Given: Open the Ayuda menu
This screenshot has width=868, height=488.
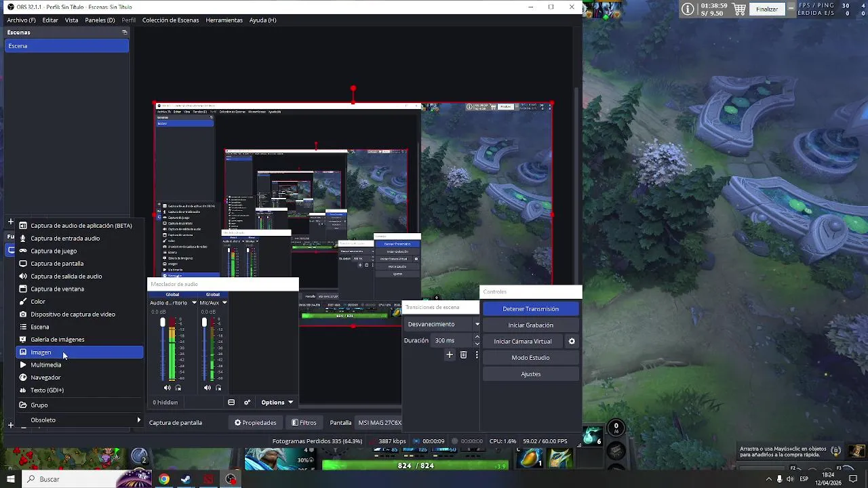Looking at the screenshot, I should point(262,20).
